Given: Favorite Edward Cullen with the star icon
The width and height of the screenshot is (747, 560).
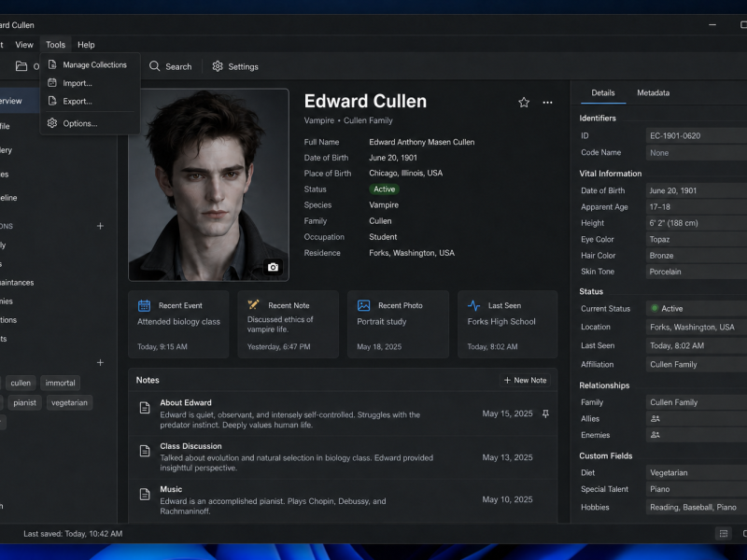Looking at the screenshot, I should coord(524,103).
